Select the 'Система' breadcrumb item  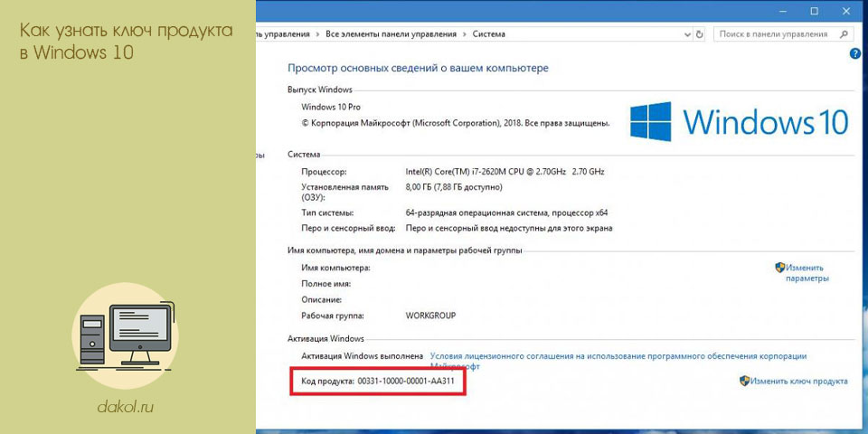489,34
